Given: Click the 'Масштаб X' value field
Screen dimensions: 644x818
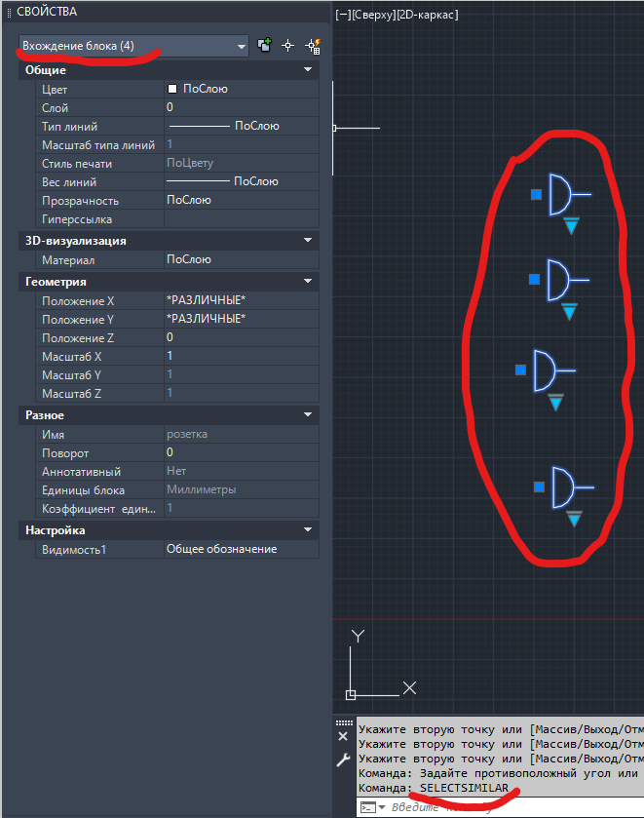Looking at the screenshot, I should click(x=242, y=356).
